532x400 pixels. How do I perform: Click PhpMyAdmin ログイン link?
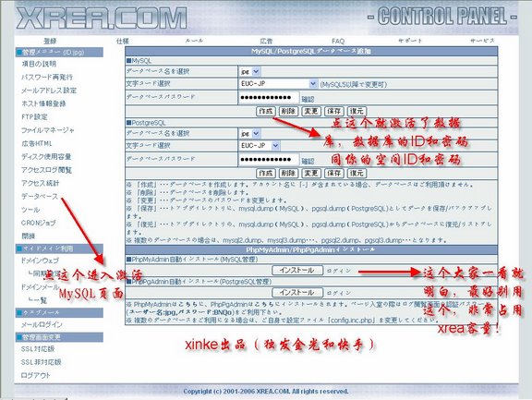click(338, 271)
